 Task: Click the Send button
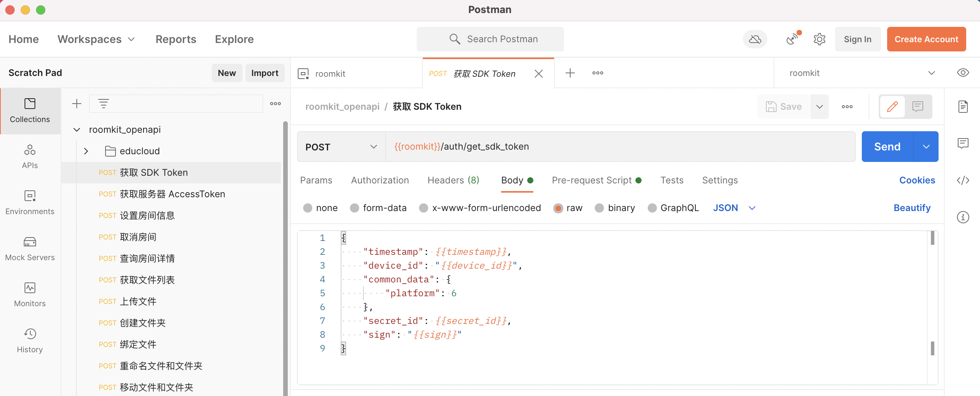[x=887, y=146]
